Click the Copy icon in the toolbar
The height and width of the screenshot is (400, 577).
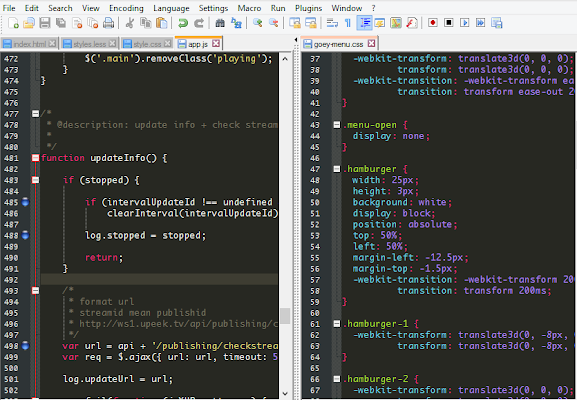(x=146, y=23)
